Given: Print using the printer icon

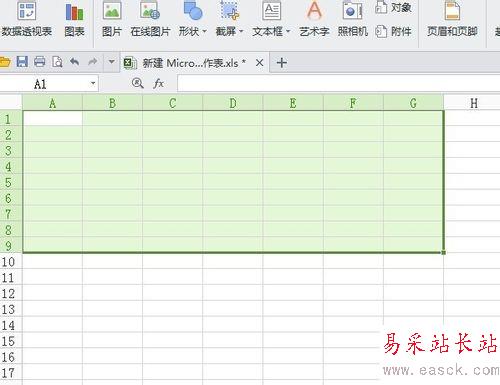Looking at the screenshot, I should pos(40,62).
